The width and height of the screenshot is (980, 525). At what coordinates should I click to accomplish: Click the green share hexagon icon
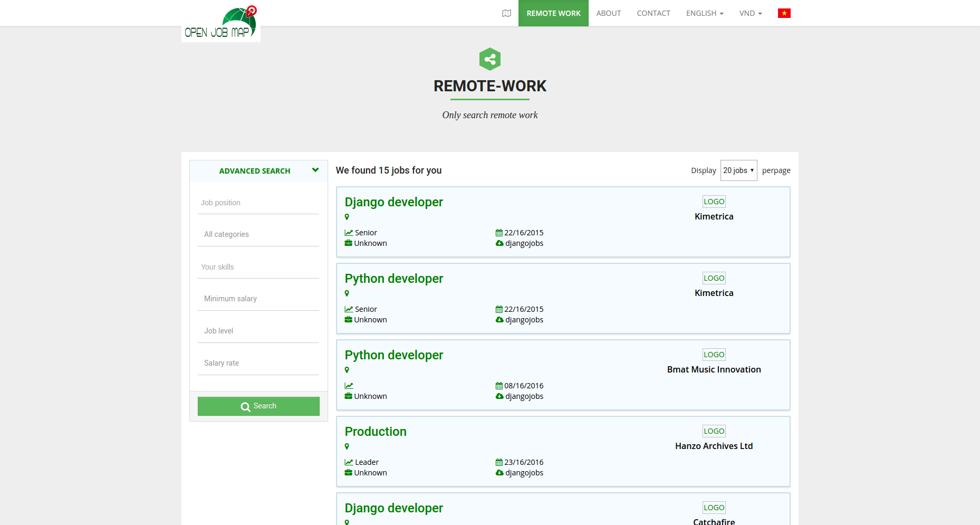pos(489,59)
